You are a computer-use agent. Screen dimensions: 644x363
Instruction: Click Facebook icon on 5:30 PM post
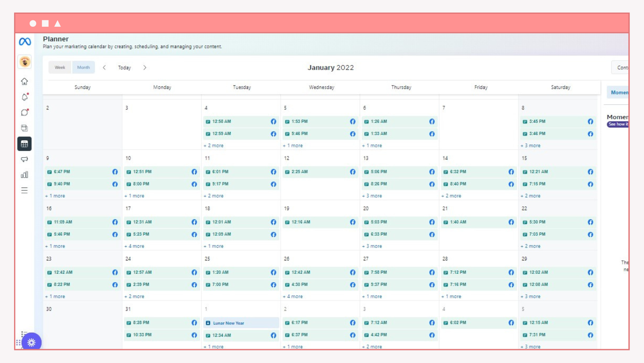[x=591, y=222]
